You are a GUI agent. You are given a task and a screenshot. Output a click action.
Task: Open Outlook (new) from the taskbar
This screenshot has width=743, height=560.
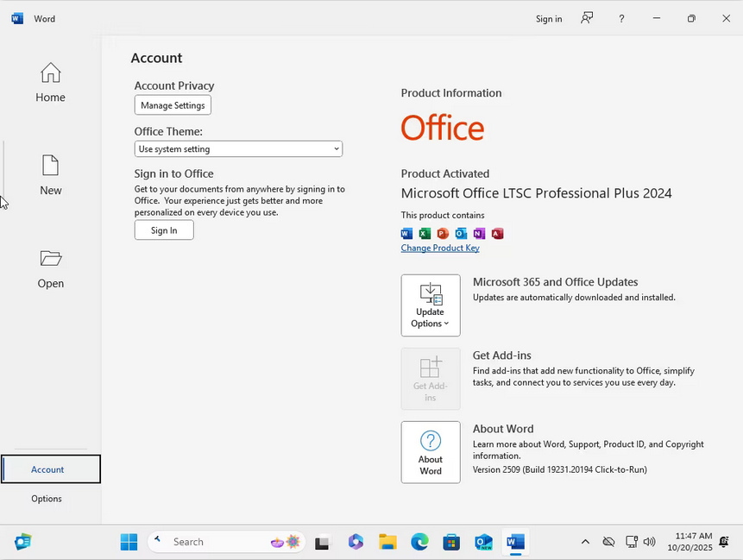(483, 542)
